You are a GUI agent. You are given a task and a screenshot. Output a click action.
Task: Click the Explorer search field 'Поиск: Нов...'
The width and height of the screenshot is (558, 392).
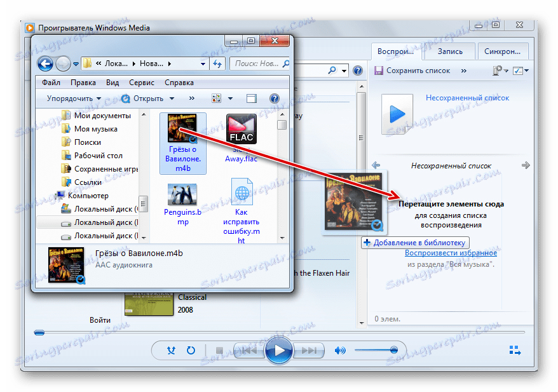click(x=259, y=64)
